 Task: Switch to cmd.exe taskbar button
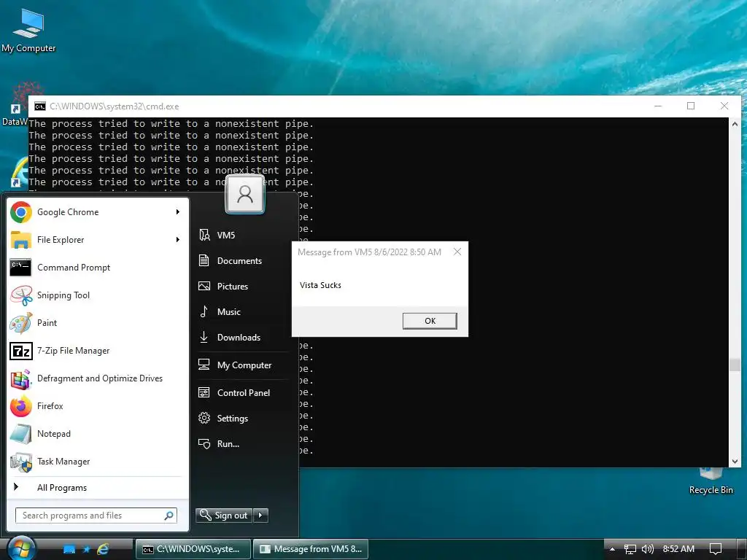coord(193,549)
